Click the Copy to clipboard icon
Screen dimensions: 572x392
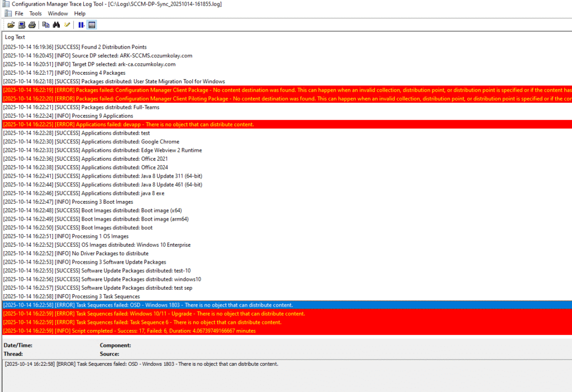(x=46, y=25)
